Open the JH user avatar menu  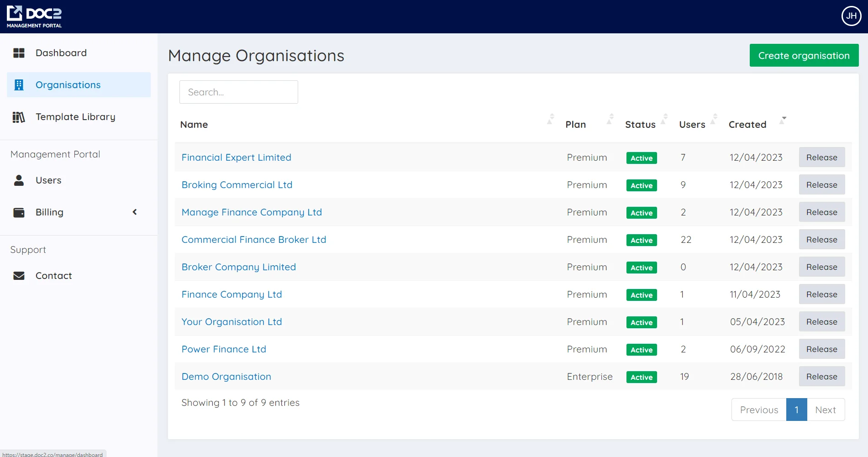coord(851,16)
